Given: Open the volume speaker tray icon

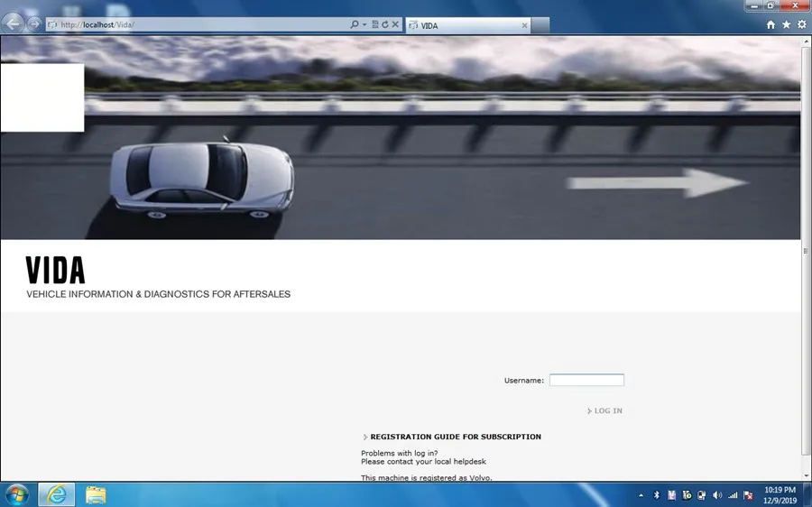Looking at the screenshot, I should tap(717, 495).
